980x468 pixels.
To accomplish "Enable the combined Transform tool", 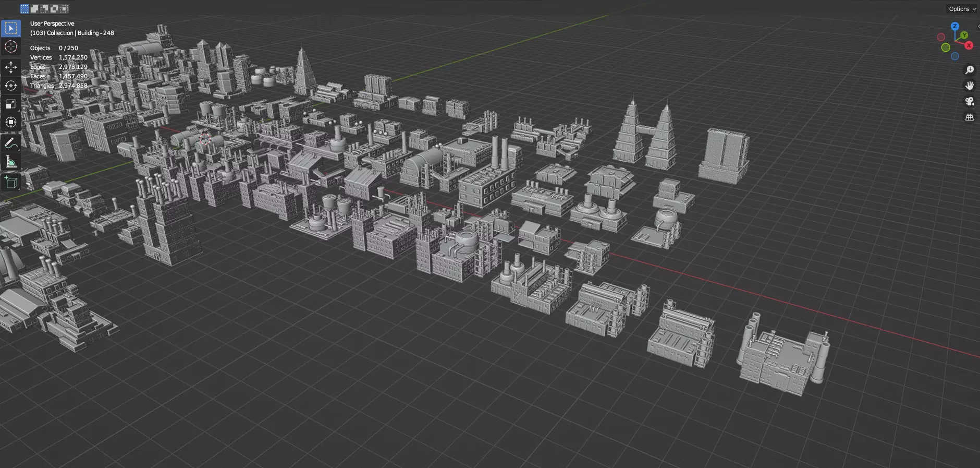I will coord(11,122).
